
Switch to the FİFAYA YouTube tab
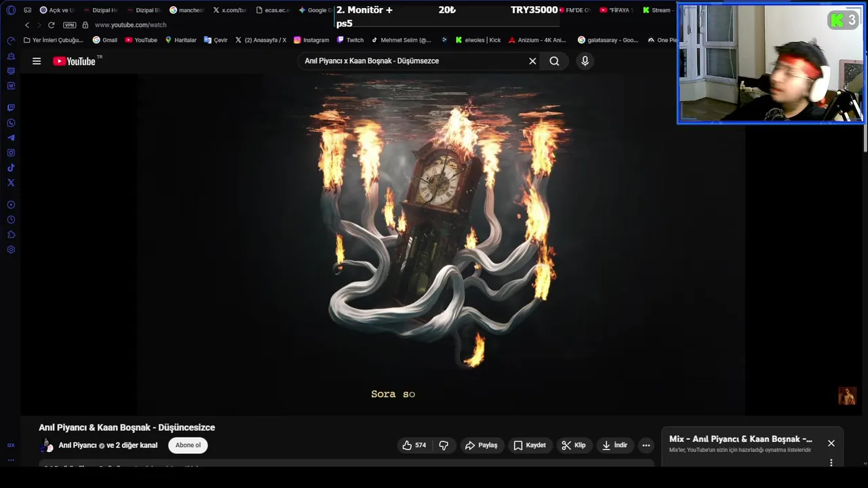point(616,10)
